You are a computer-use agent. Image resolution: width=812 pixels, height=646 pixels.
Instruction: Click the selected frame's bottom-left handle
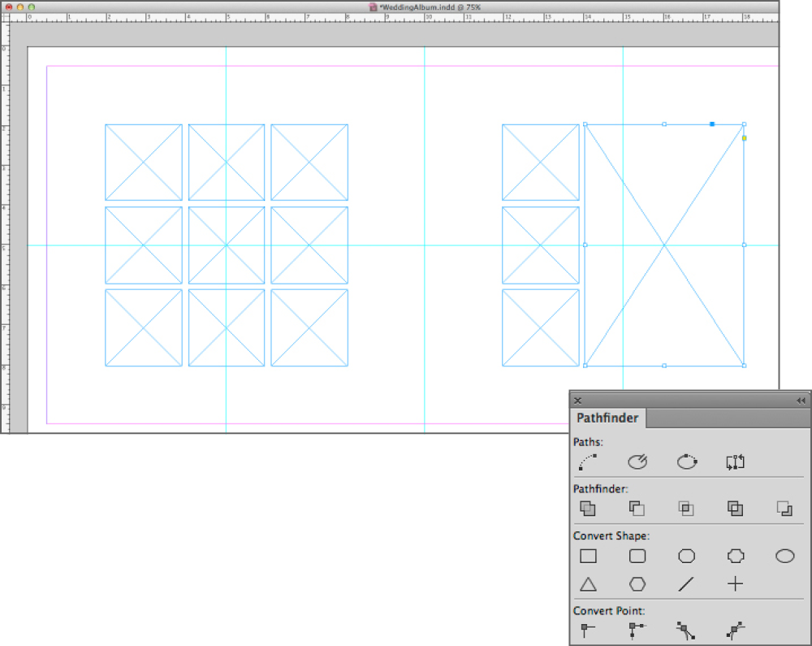[x=585, y=366]
